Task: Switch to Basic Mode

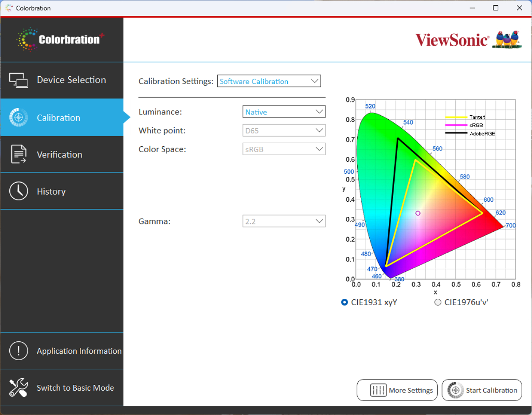Action: tap(62, 388)
